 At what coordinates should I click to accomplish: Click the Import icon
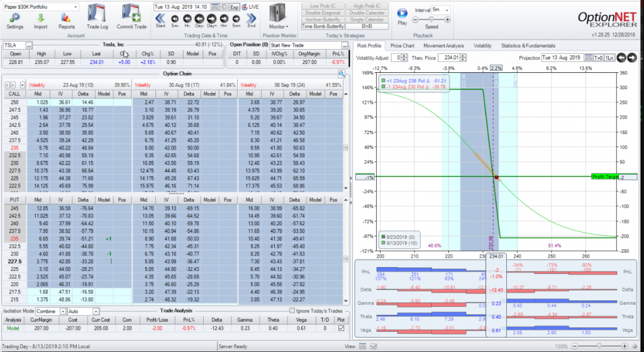(40, 18)
